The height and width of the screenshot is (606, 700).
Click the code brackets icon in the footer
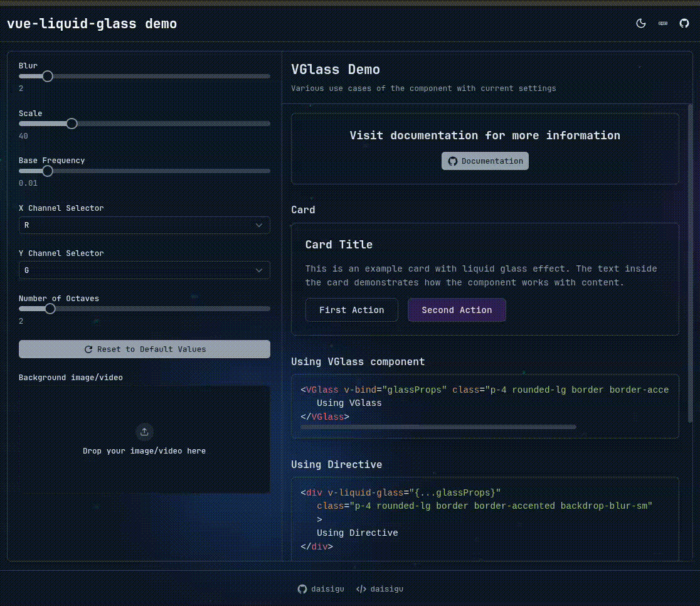point(361,589)
